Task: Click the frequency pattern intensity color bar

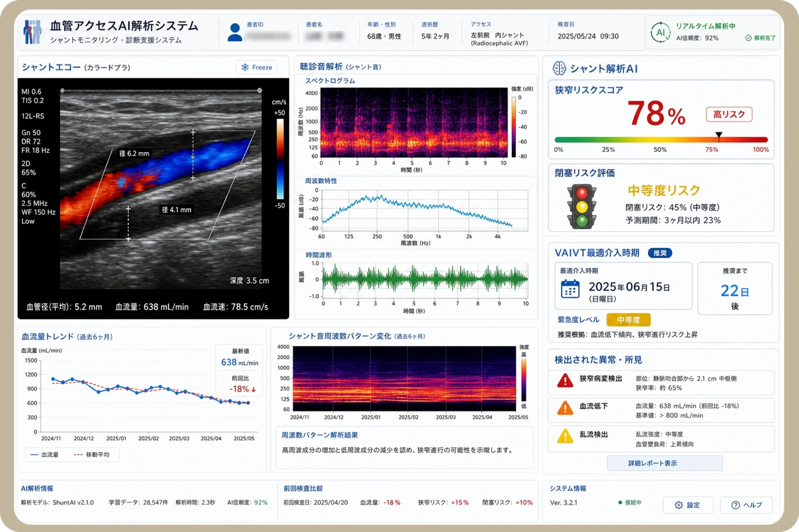Action: click(x=524, y=380)
